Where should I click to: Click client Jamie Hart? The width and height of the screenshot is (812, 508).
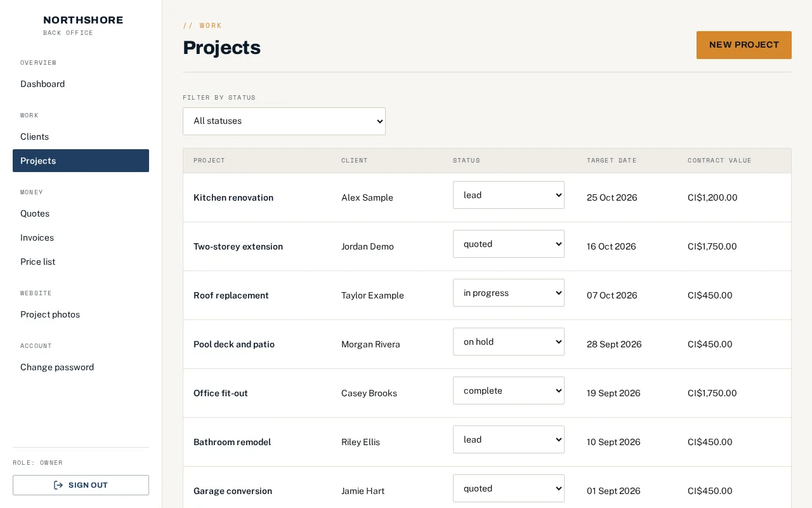tap(363, 491)
